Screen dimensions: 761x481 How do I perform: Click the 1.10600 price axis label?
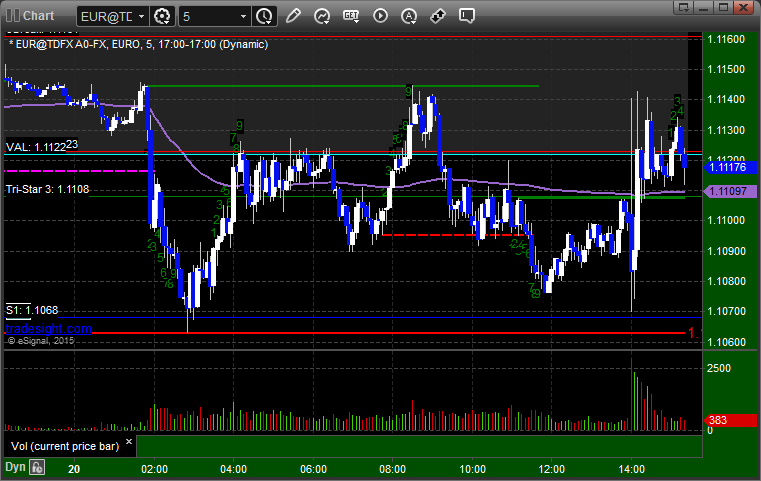726,342
